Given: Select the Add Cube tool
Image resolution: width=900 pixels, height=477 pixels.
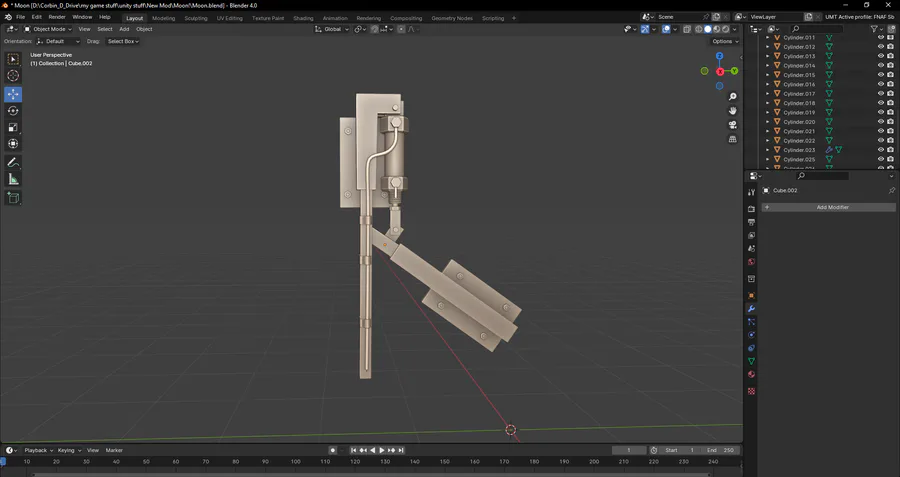Looking at the screenshot, I should [13, 198].
